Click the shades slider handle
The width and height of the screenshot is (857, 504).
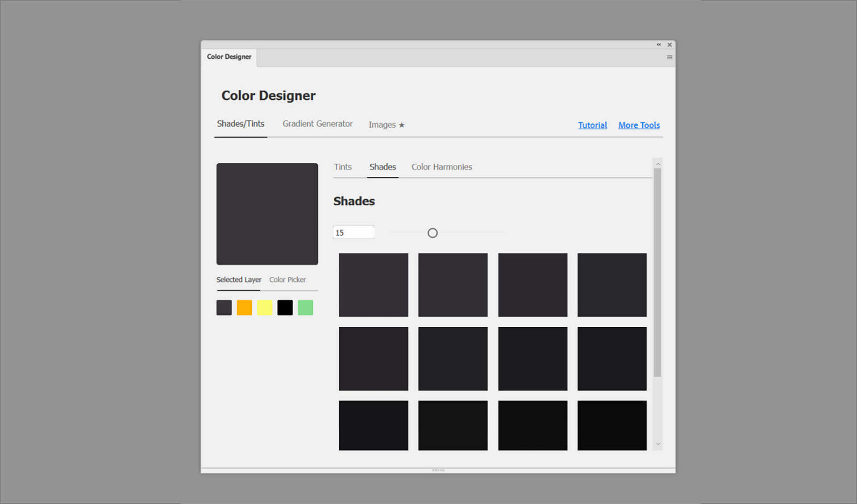point(433,233)
